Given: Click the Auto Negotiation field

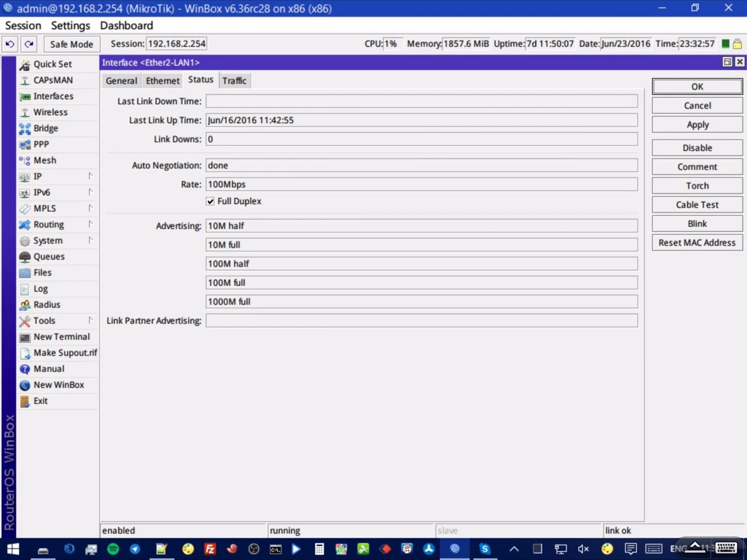Looking at the screenshot, I should (x=421, y=165).
